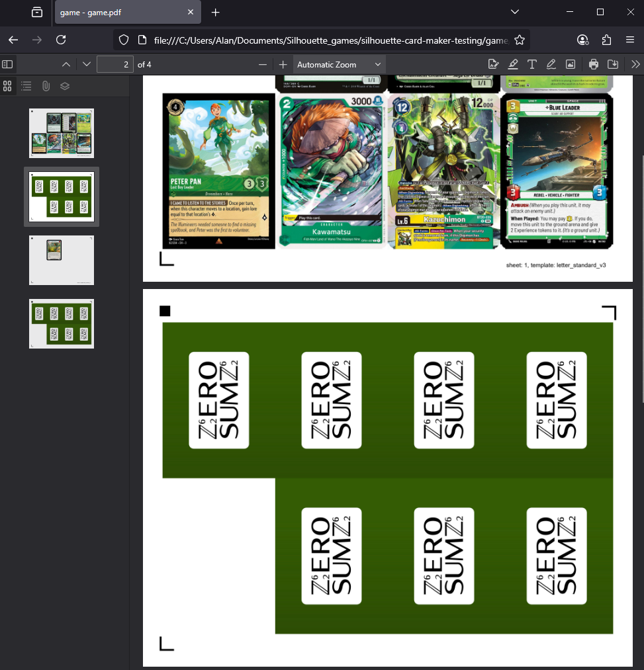This screenshot has width=644, height=670.
Task: Select the add signature tool
Action: coord(493,65)
